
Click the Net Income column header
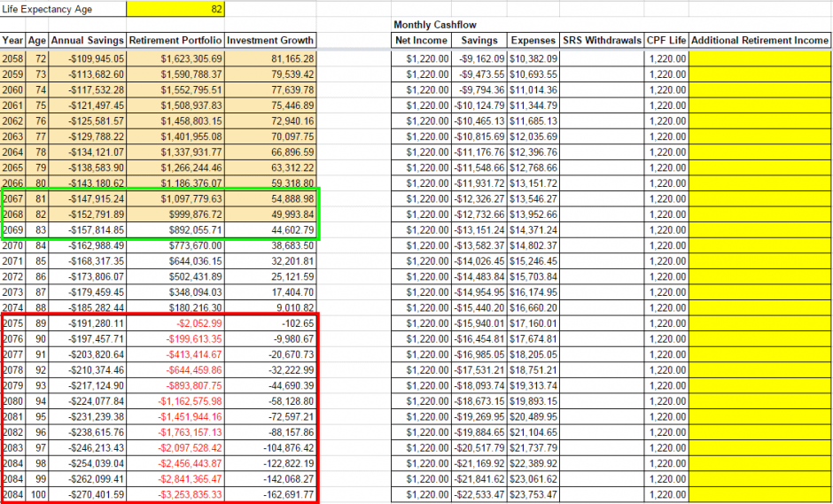click(x=422, y=41)
